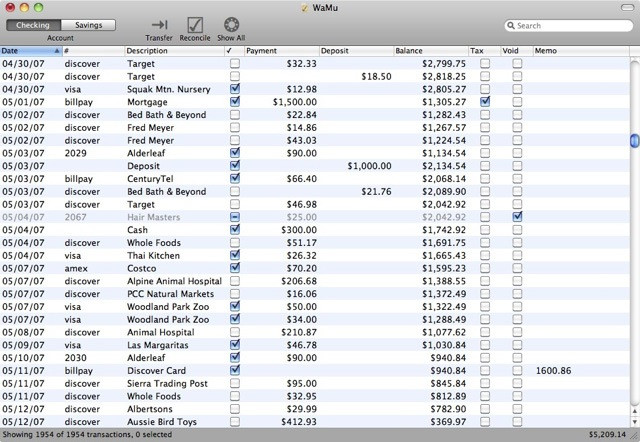Click the search magnifier icon
The height and width of the screenshot is (442, 640).
511,25
